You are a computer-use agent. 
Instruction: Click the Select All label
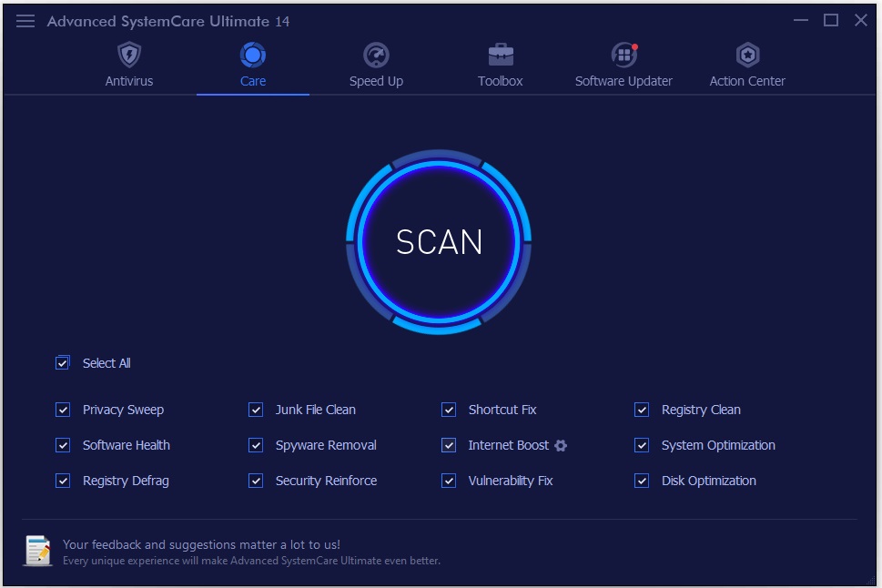point(106,363)
